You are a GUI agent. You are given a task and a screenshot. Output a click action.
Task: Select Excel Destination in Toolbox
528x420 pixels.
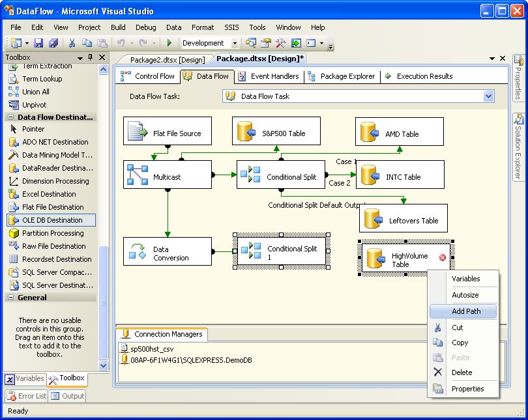42,194
